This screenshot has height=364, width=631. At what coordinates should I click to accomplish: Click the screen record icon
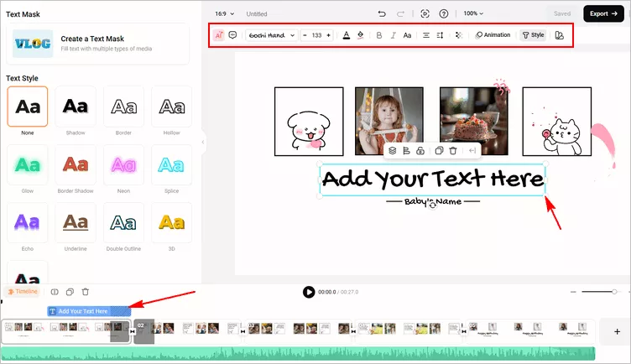tap(425, 13)
